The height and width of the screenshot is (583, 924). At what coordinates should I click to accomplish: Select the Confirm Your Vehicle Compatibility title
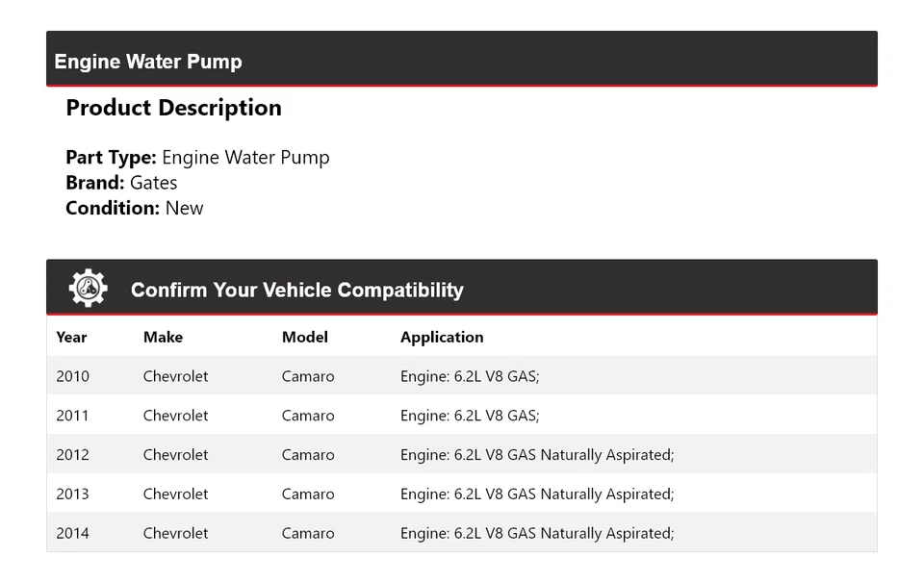(x=296, y=290)
